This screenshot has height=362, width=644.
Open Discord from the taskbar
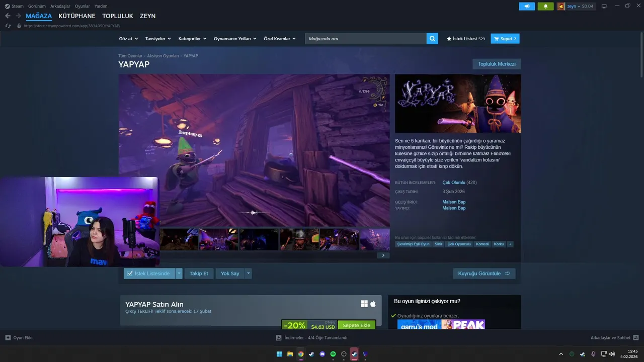[x=323, y=354]
